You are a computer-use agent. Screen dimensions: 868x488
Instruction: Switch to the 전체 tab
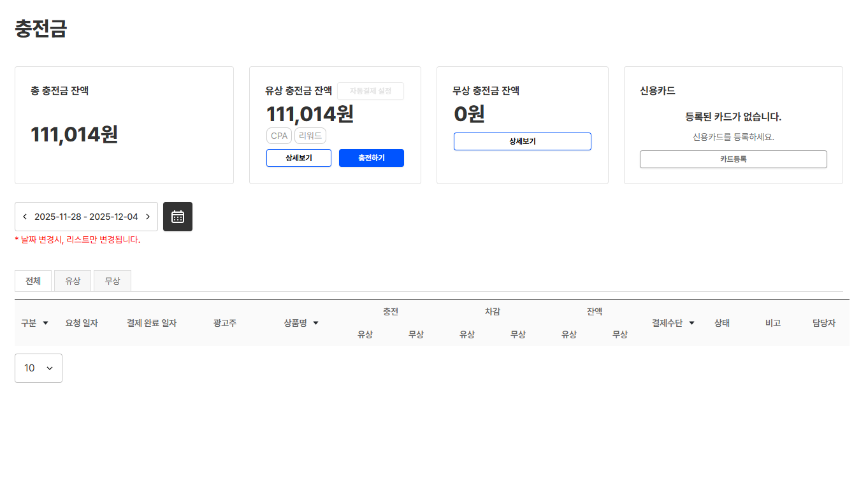tap(33, 281)
